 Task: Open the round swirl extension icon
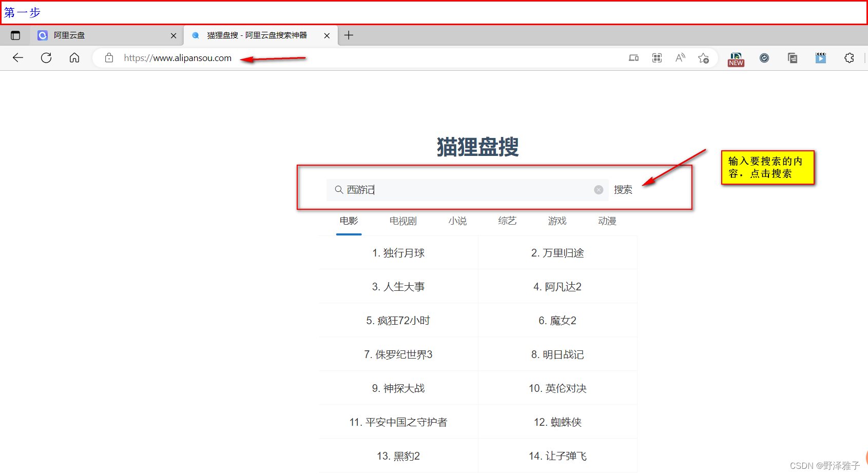(764, 58)
